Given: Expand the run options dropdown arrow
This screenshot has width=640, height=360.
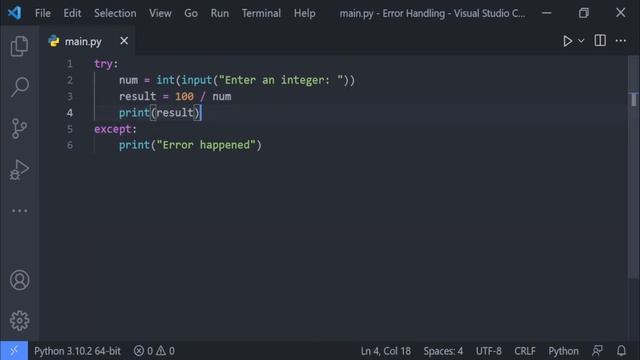Looking at the screenshot, I should pos(581,41).
